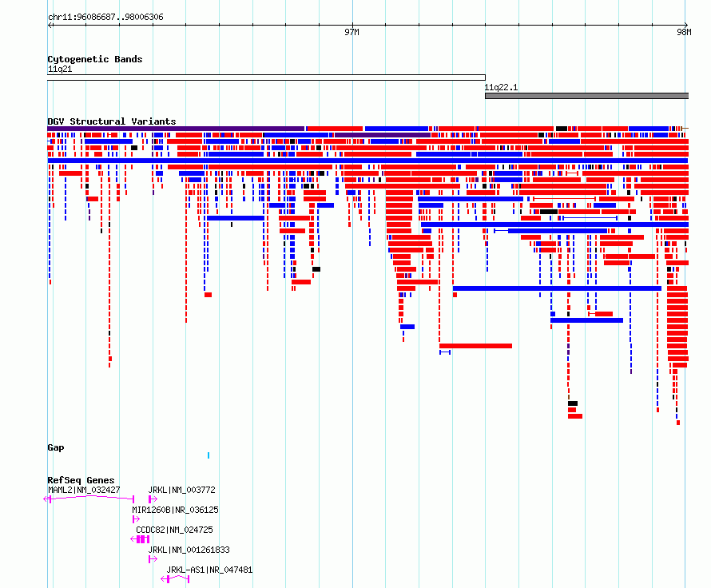Click the 98M ruler tick label
The image size is (711, 588).
coord(684,32)
